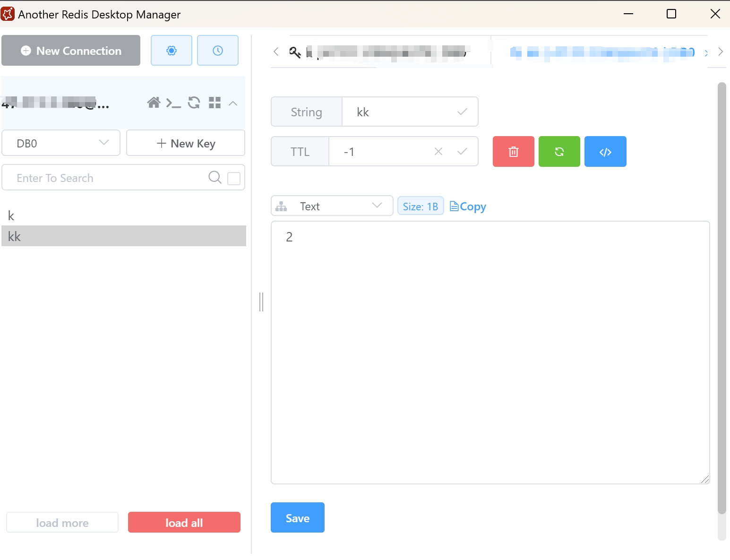Click the String type label
730x560 pixels.
[306, 112]
